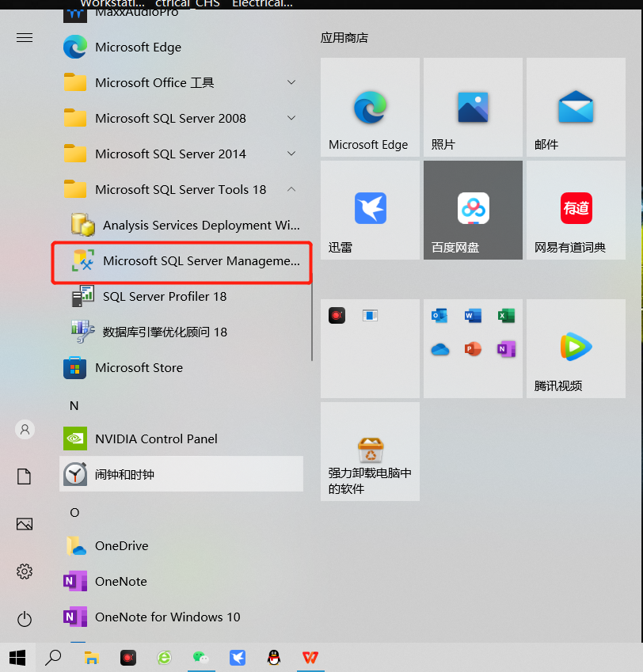
Task: Open Documents from the Start sidebar
Action: 25,476
